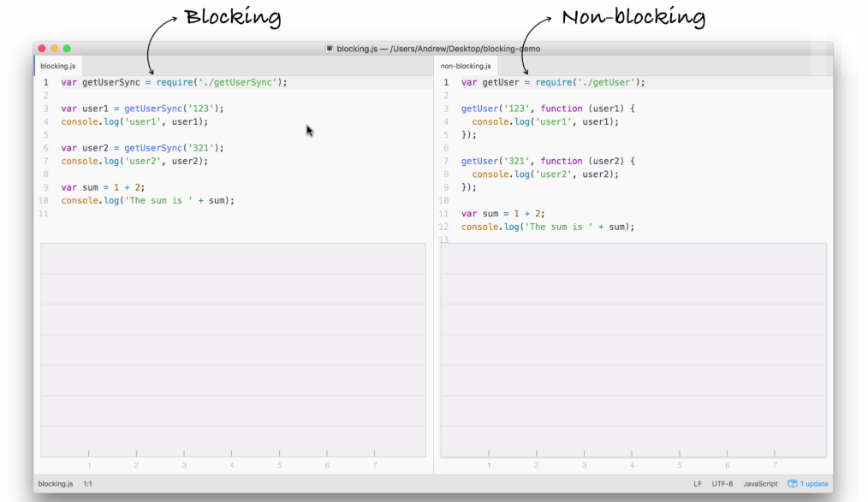This screenshot has height=502, width=868.
Task: Close the window with the red button
Action: pyautogui.click(x=42, y=49)
